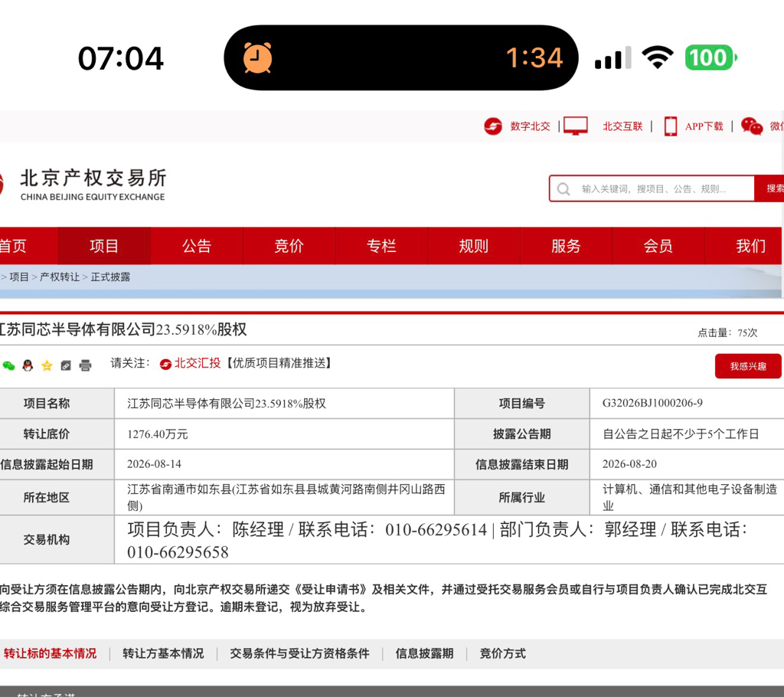Click the phone number 010-66295658

[x=178, y=552]
